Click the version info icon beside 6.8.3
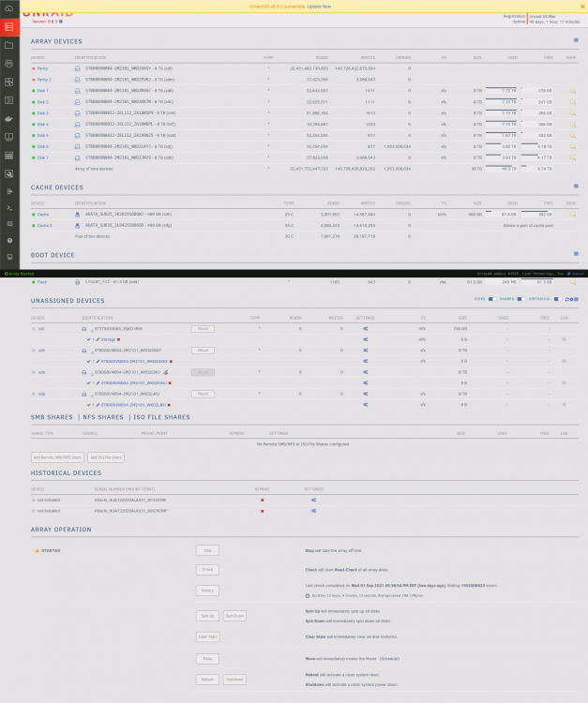588x703 pixels. tap(61, 22)
